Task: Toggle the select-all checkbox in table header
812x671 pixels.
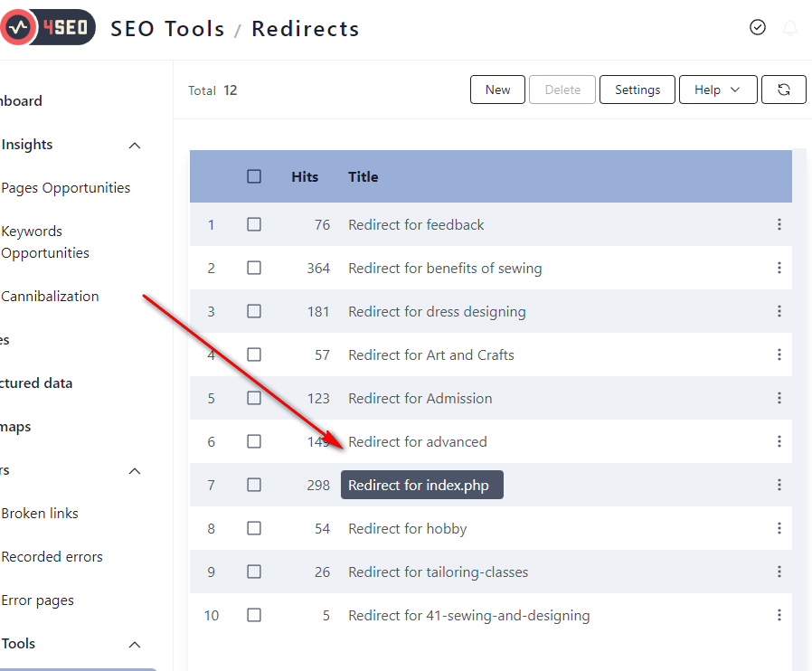Action: click(x=254, y=176)
